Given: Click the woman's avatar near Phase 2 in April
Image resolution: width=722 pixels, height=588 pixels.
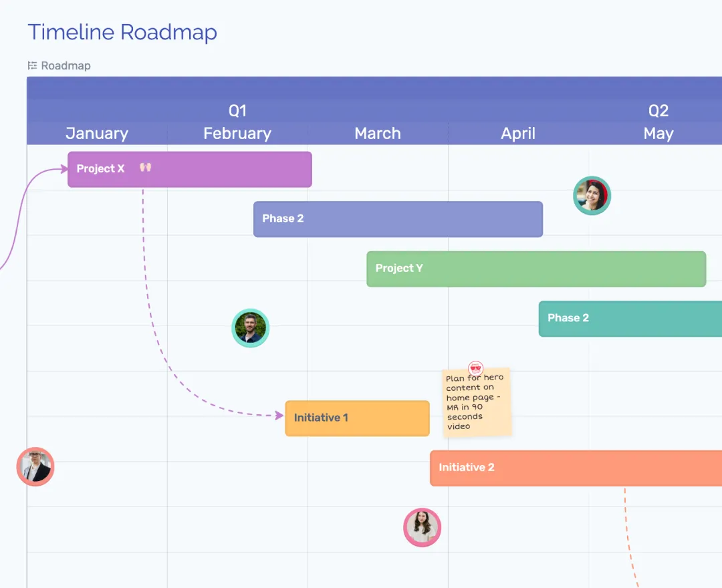Looking at the screenshot, I should 592,195.
